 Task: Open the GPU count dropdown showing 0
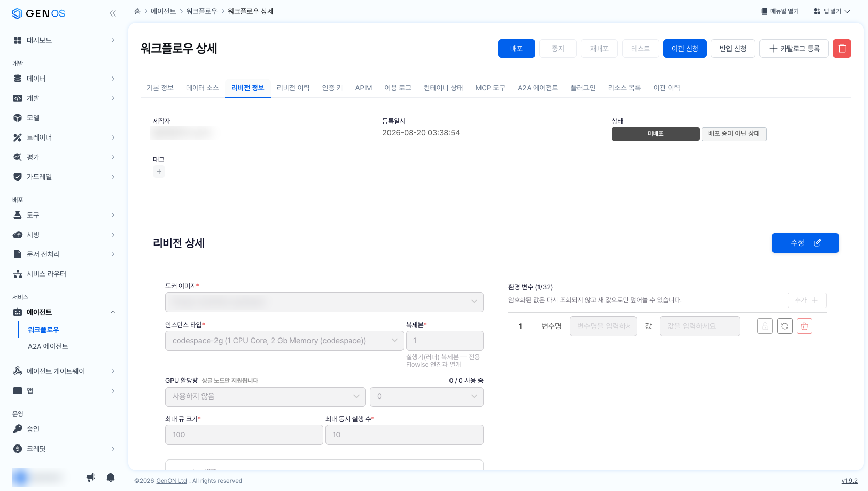427,397
